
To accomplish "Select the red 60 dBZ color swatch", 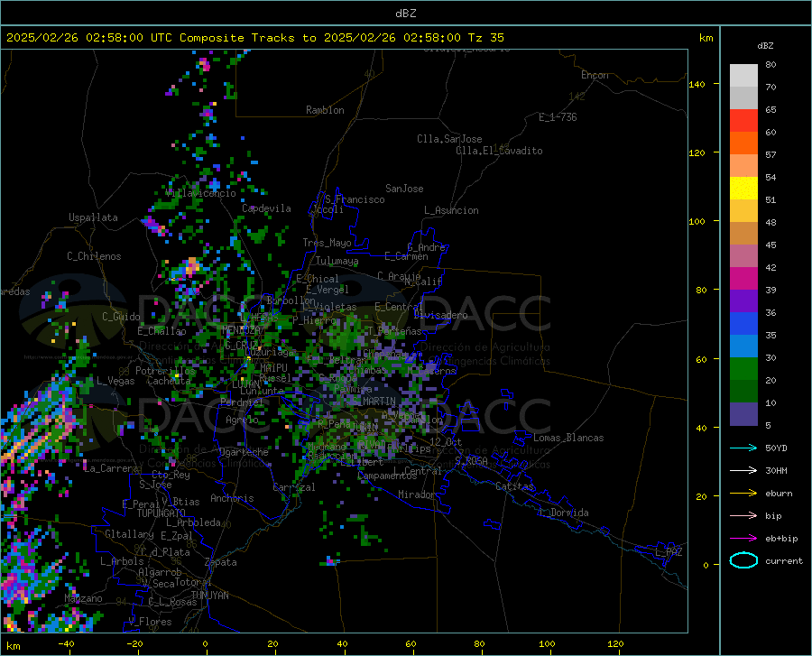I will (743, 120).
